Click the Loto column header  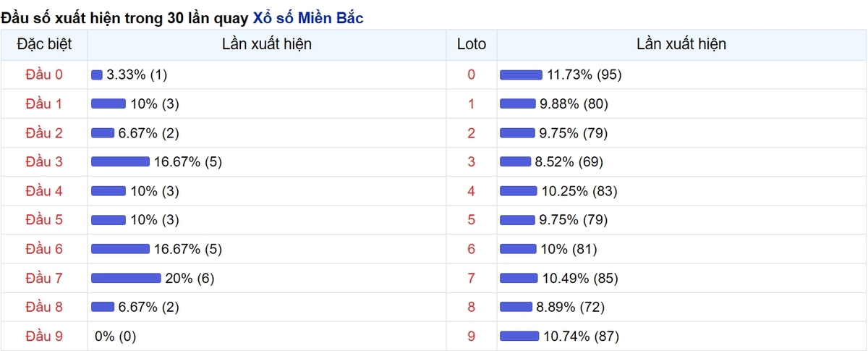(472, 44)
